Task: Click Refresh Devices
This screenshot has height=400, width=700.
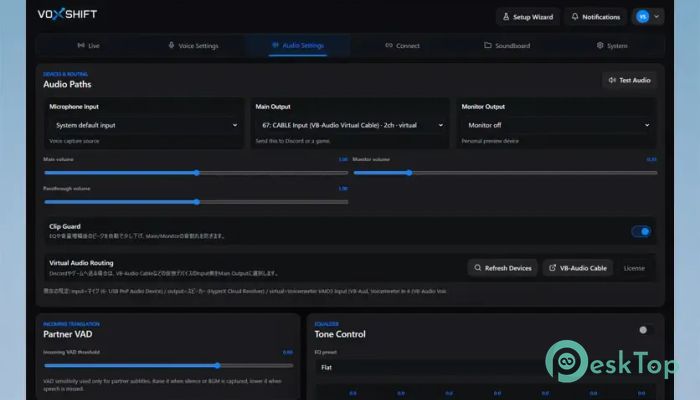Action: click(503, 268)
